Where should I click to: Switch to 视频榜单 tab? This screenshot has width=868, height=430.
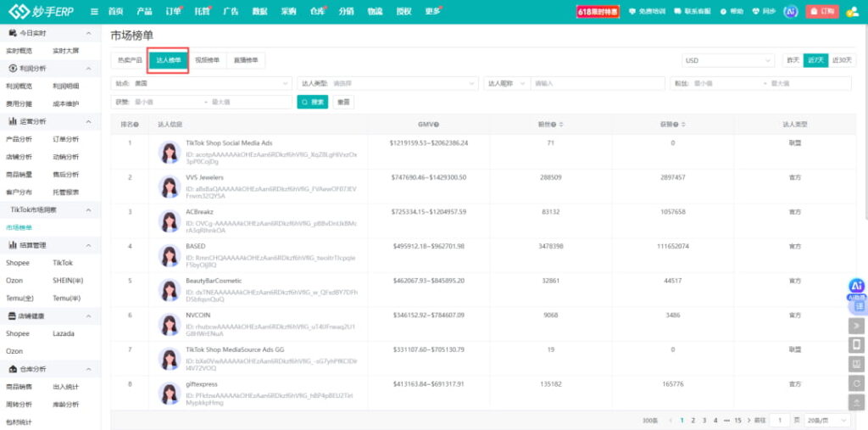pyautogui.click(x=207, y=60)
